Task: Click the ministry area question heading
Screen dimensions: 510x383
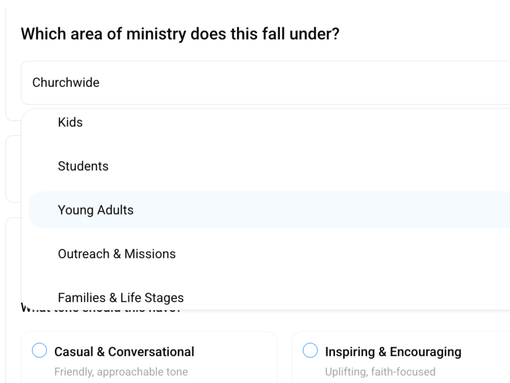Action: tap(180, 34)
